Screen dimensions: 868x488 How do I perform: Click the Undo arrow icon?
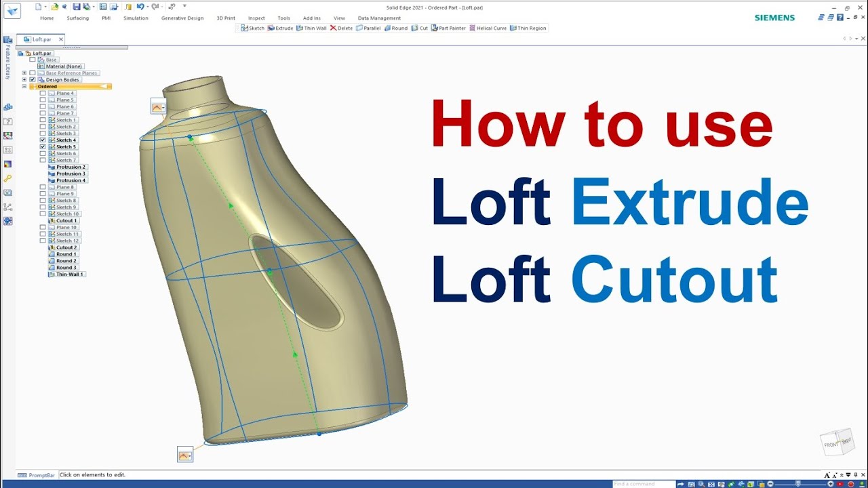[x=140, y=7]
